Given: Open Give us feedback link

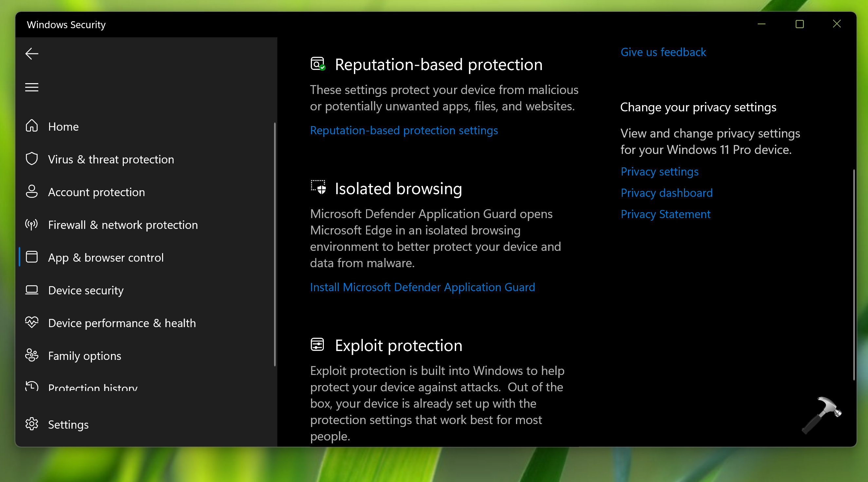Looking at the screenshot, I should tap(663, 52).
